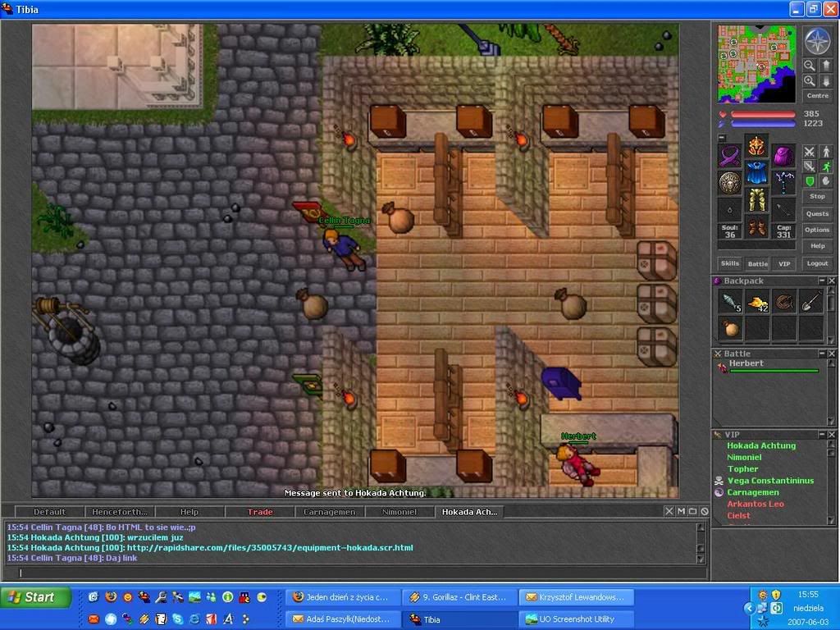The height and width of the screenshot is (630, 840).
Task: Zoom out the minimap
Action: pyautogui.click(x=810, y=66)
